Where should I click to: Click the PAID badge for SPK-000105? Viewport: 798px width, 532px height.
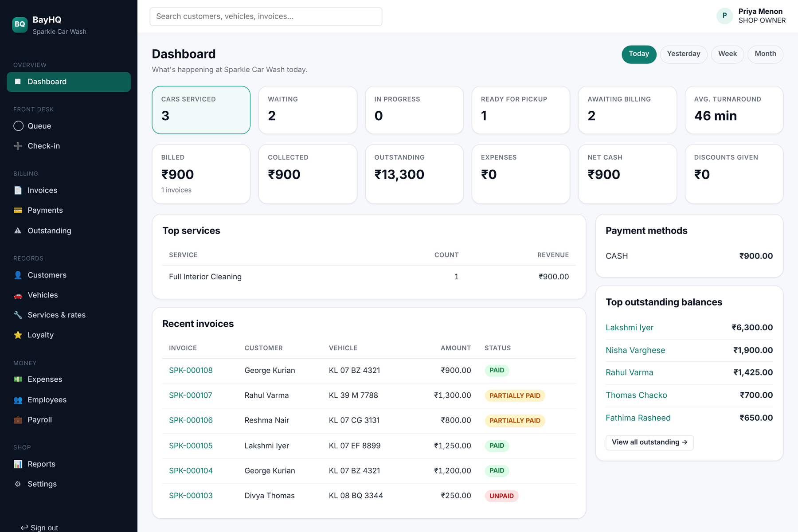tap(497, 446)
